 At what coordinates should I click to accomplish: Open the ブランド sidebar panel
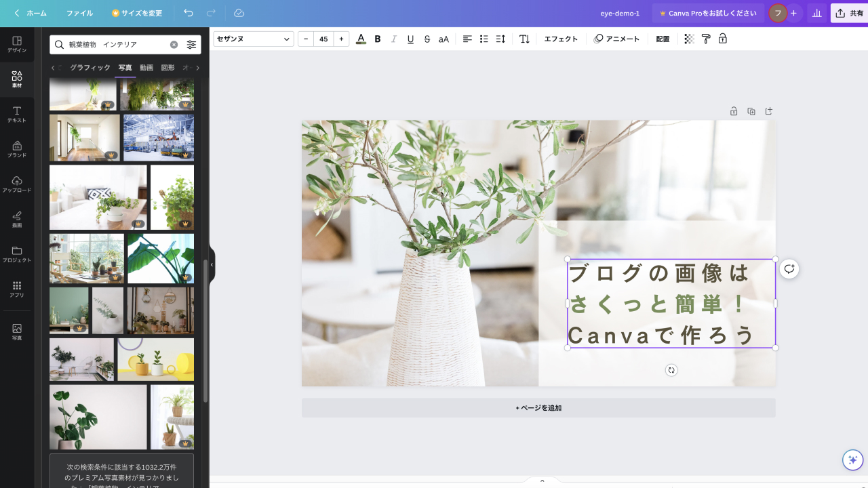point(17,150)
